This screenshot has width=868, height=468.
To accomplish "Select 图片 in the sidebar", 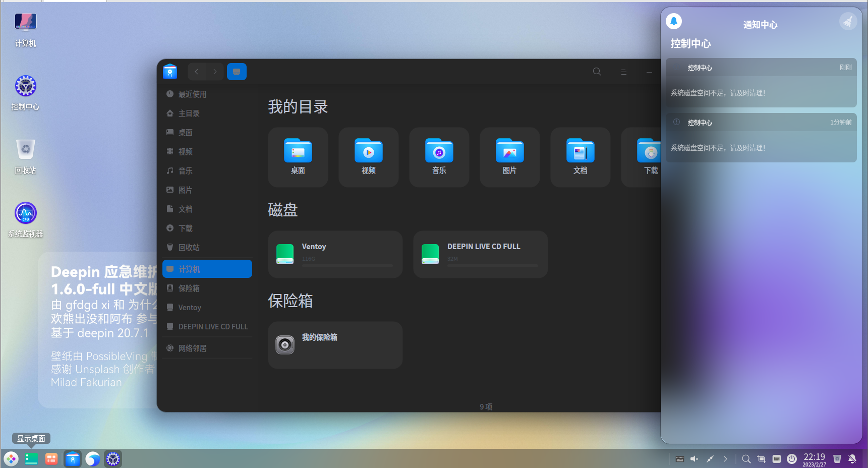I will tap(207, 190).
